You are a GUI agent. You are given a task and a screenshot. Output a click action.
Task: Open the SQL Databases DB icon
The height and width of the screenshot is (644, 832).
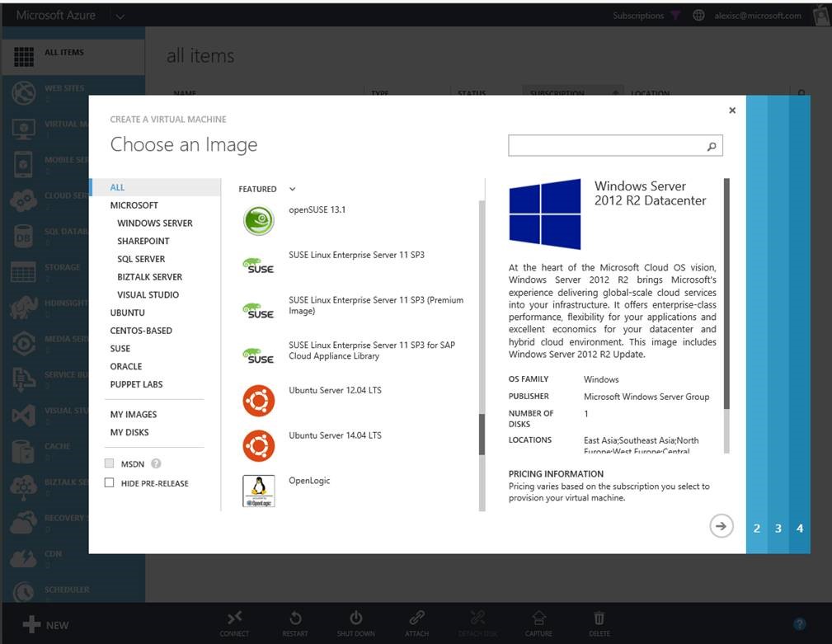[x=23, y=236]
